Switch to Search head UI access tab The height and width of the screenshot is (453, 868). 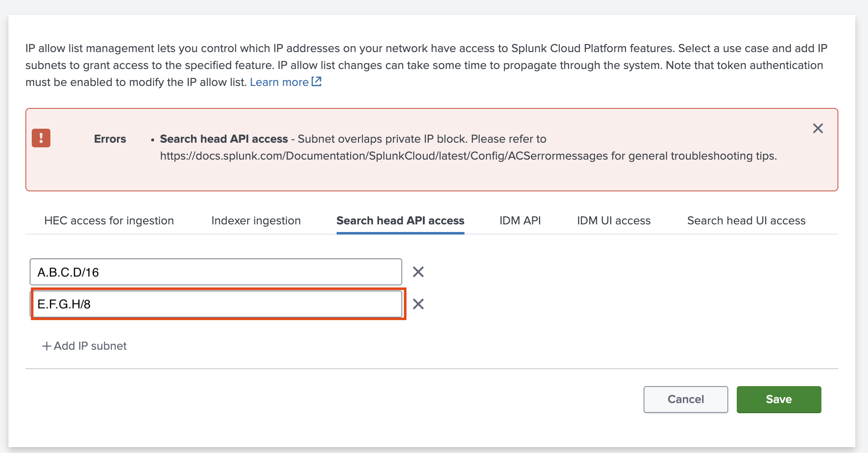tap(746, 221)
